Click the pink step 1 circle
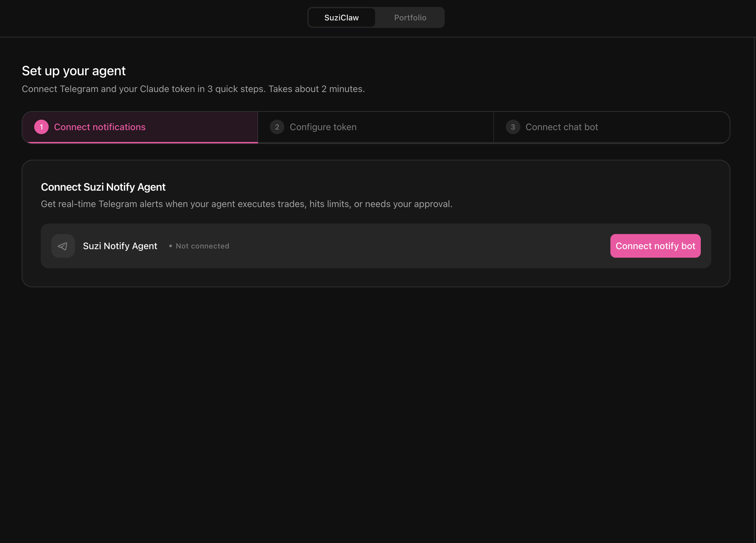Screen dimensions: 756x543 pos(41,127)
